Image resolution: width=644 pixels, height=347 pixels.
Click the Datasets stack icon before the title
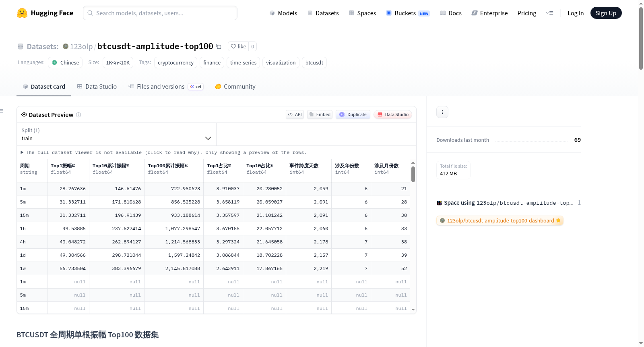click(x=21, y=46)
